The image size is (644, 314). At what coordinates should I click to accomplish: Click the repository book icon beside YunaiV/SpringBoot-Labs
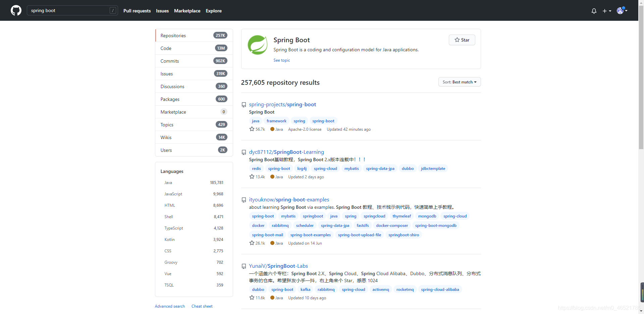point(244,266)
